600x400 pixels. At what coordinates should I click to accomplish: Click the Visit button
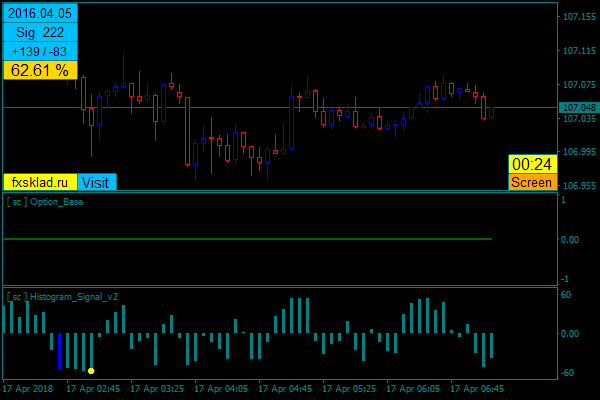(97, 182)
